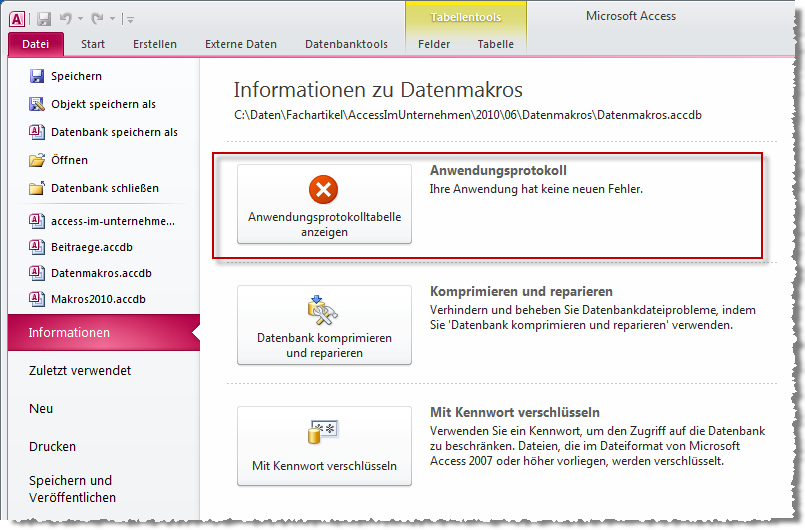Open the Access application icon menu
Viewport: 805px width, 530px height.
pyautogui.click(x=17, y=18)
